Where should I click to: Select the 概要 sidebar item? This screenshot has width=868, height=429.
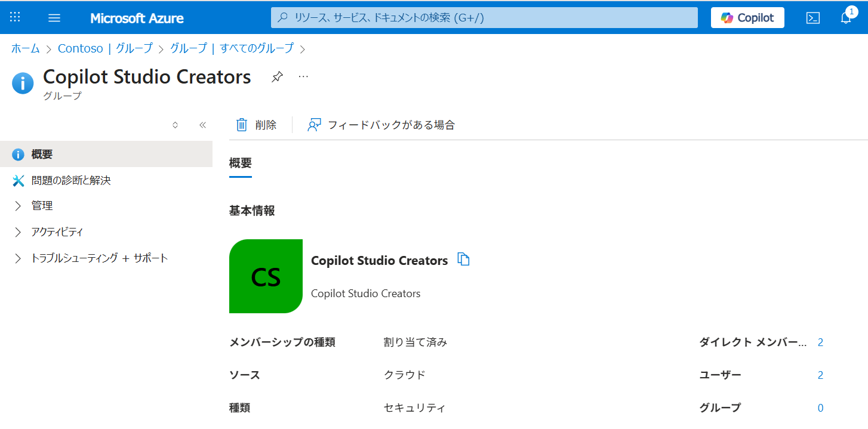click(42, 155)
